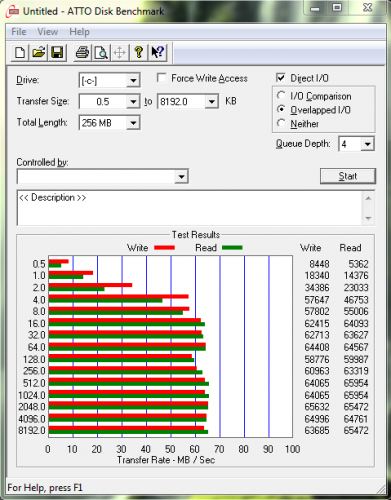Open the Transfer Size start dropdown 0.5

point(133,102)
